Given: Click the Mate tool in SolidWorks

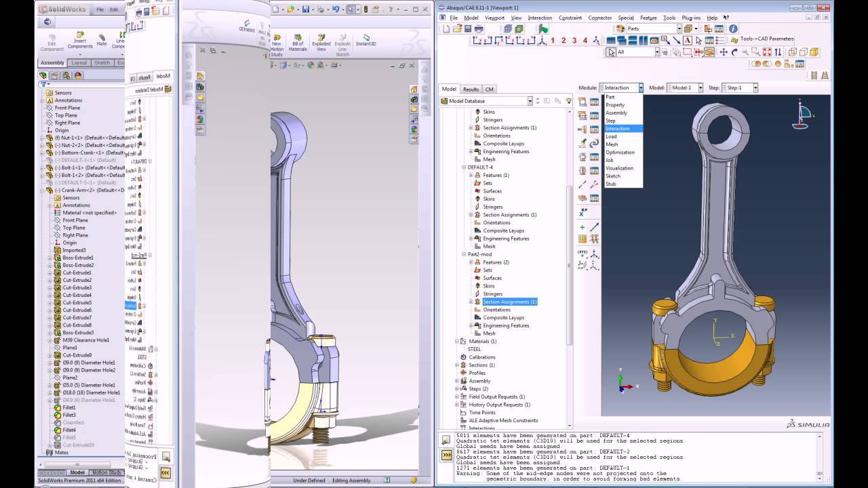Looking at the screenshot, I should (x=102, y=40).
